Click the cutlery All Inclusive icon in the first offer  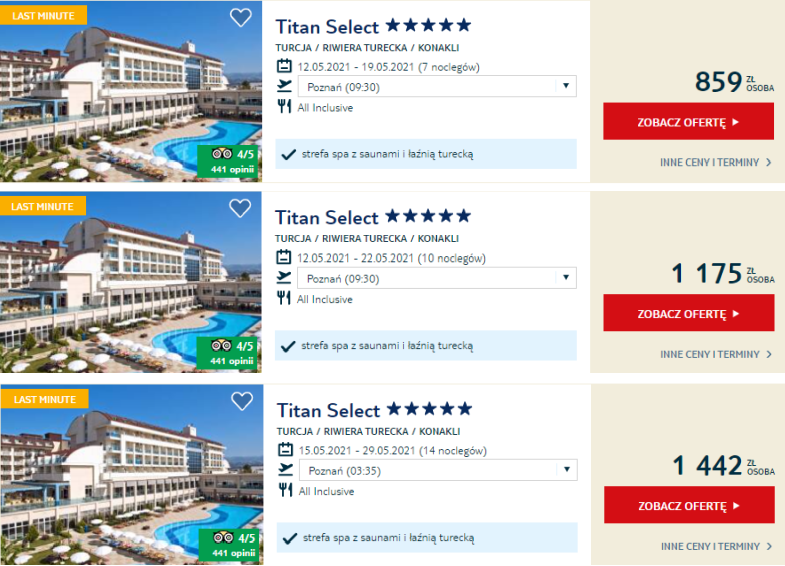(x=284, y=107)
